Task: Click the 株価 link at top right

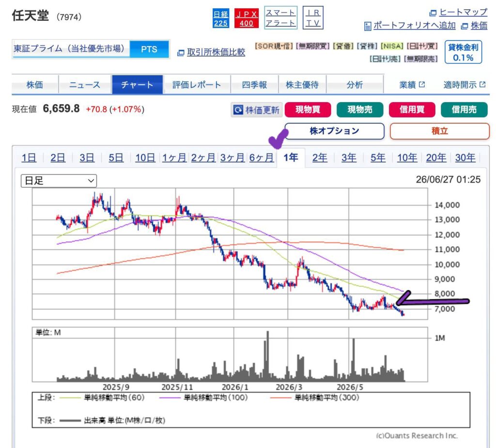Action: tap(479, 26)
